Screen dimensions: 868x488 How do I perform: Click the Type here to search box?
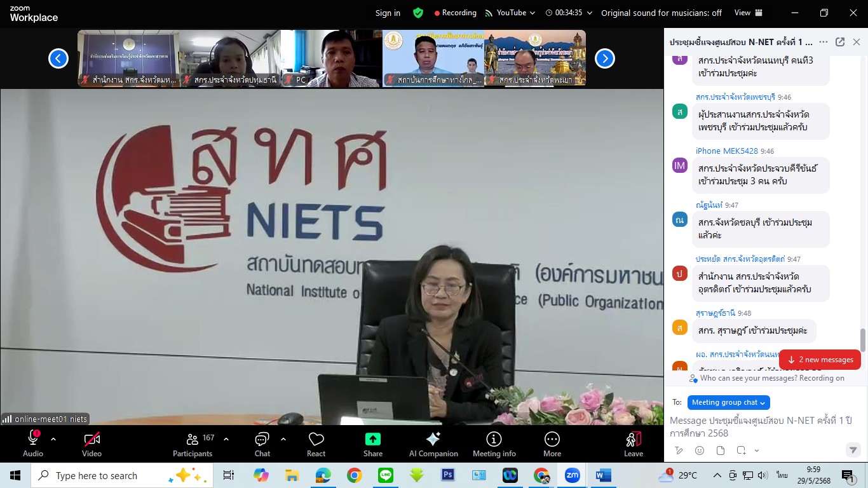tap(121, 475)
